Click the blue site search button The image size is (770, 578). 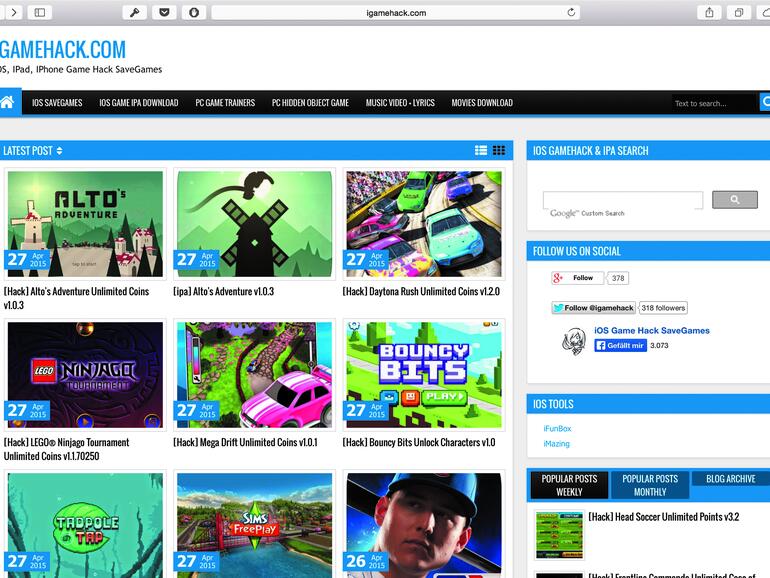(765, 102)
